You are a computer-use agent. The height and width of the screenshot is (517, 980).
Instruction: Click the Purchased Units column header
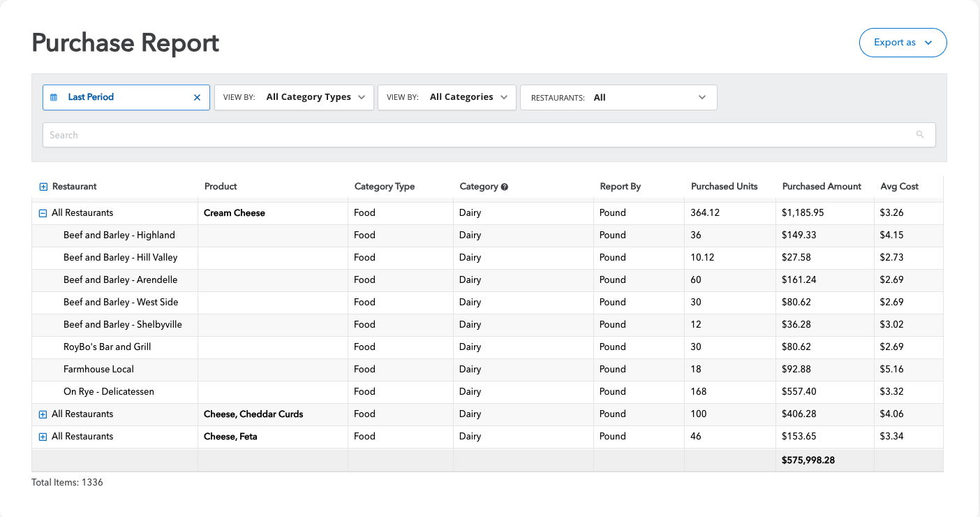724,187
